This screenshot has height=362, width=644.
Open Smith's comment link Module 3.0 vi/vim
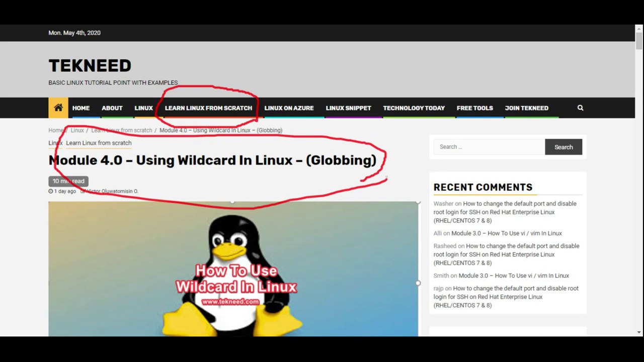tap(514, 276)
